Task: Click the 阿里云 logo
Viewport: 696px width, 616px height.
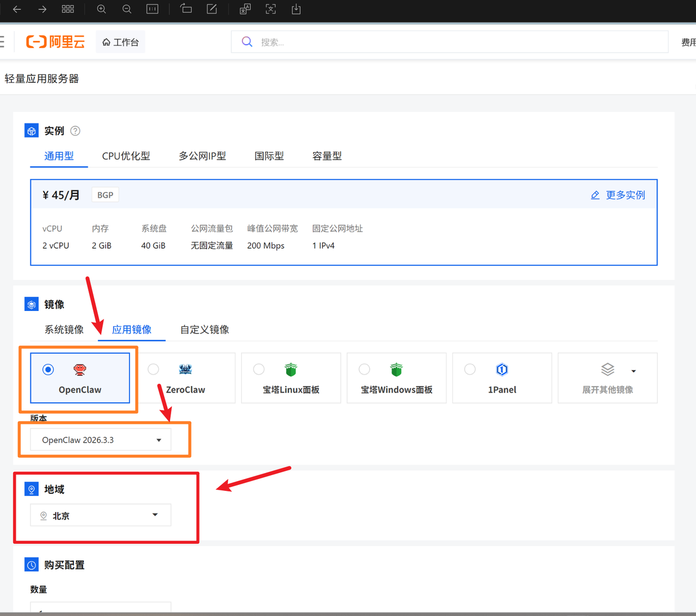Action: coord(55,42)
